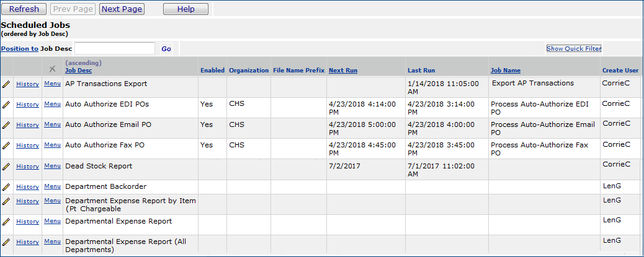644x257 pixels.
Task: Go to the Next Page
Action: click(x=122, y=9)
